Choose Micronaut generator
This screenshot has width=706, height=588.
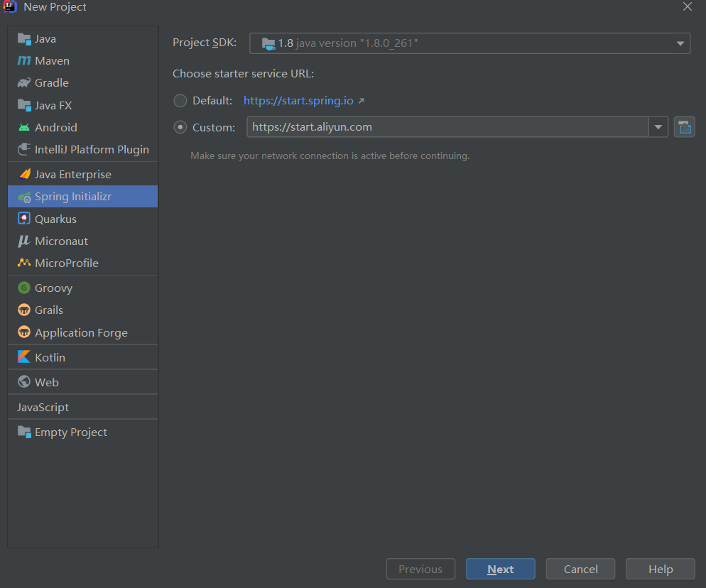83,241
